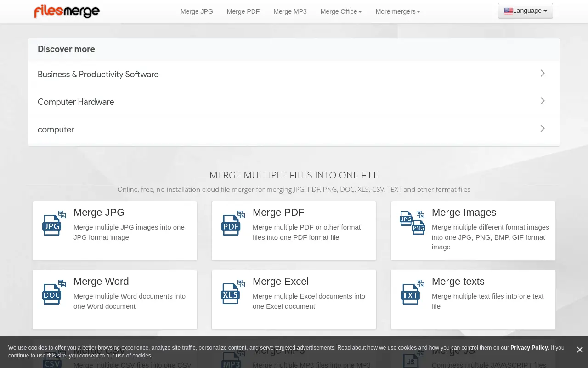Open the Merge PDF card title
Image resolution: width=588 pixels, height=368 pixels.
278,213
